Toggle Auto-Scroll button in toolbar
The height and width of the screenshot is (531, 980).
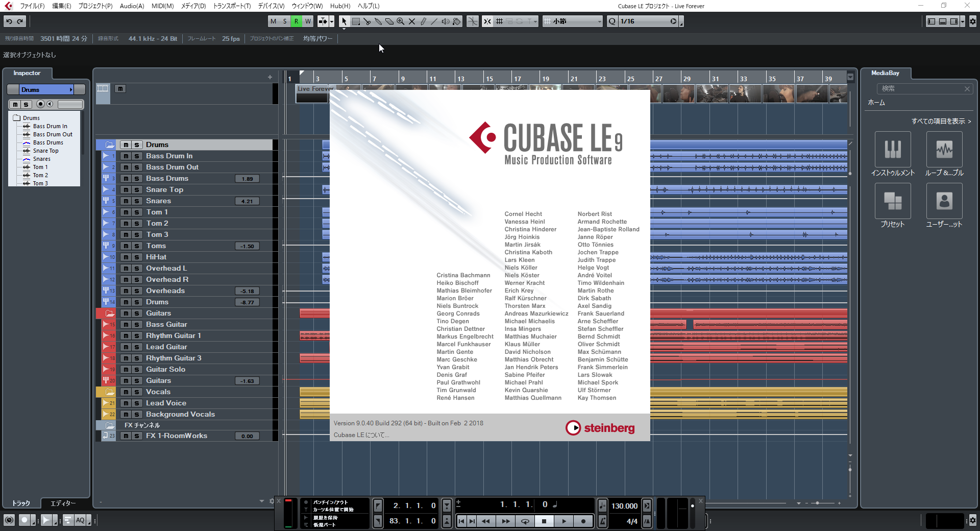point(323,21)
